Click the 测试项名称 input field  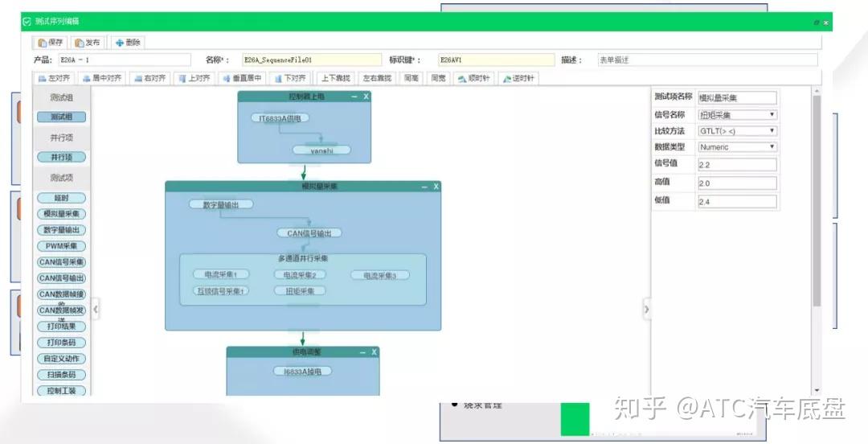tap(737, 98)
